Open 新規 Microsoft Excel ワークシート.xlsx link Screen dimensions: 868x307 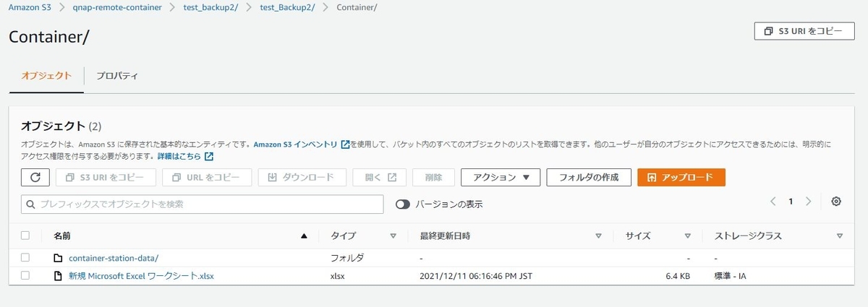pos(142,276)
